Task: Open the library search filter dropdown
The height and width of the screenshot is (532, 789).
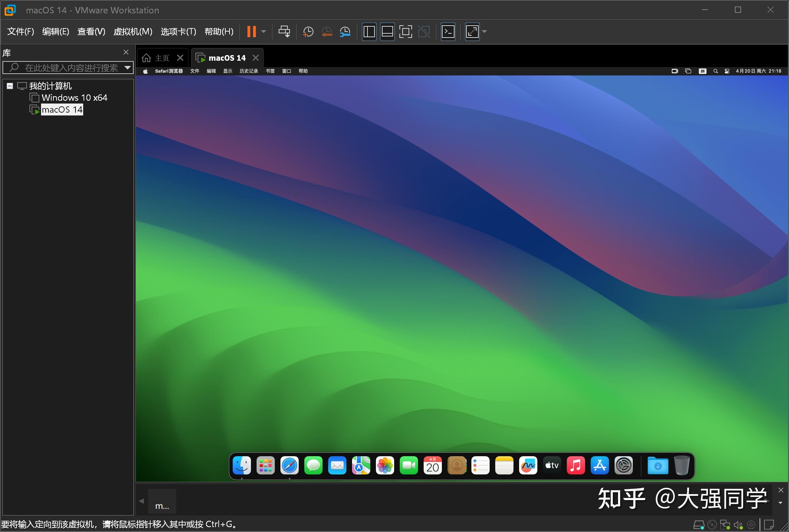Action: [x=128, y=67]
